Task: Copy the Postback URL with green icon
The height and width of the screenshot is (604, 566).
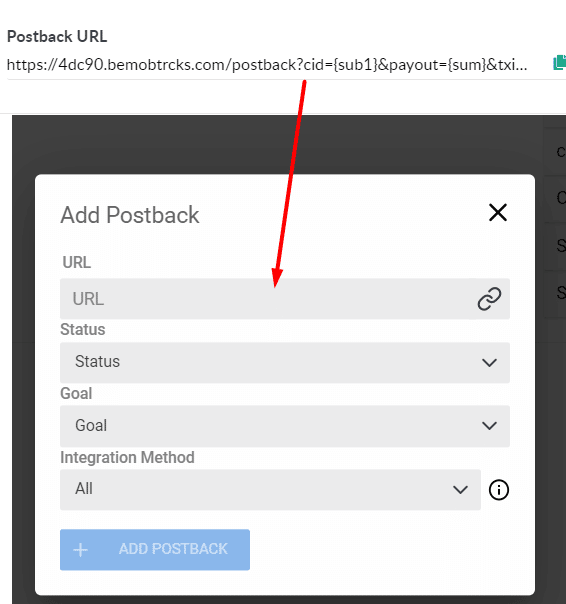Action: click(559, 63)
